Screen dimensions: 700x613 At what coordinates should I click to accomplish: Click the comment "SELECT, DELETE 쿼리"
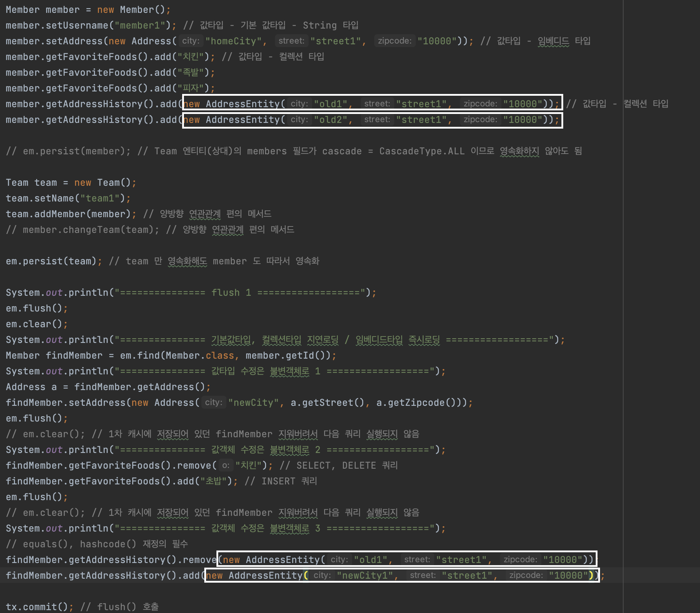[x=339, y=465]
